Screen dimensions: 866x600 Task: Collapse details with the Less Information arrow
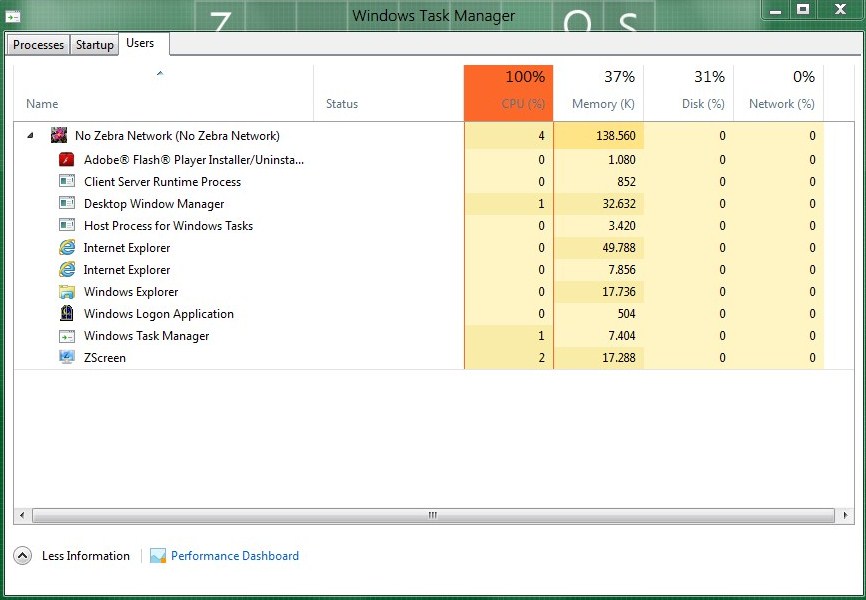[22, 556]
